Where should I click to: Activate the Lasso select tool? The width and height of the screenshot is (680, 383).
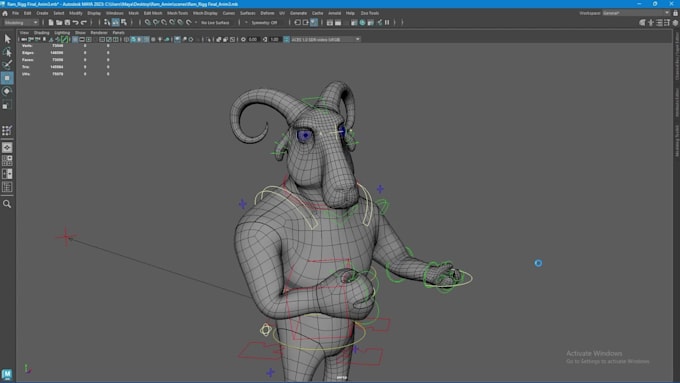(7, 52)
